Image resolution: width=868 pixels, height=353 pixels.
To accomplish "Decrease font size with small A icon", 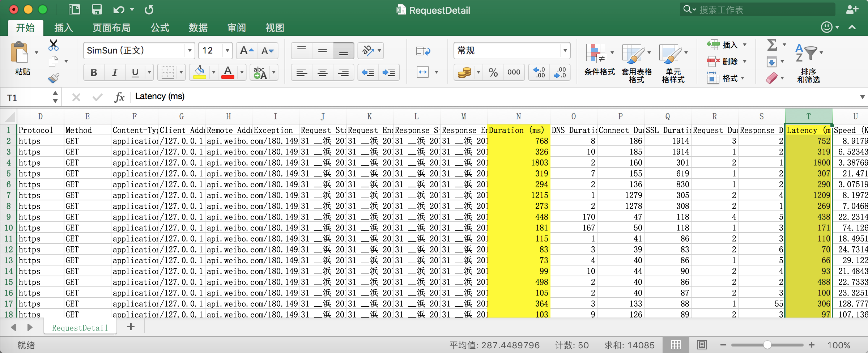I will coord(268,51).
